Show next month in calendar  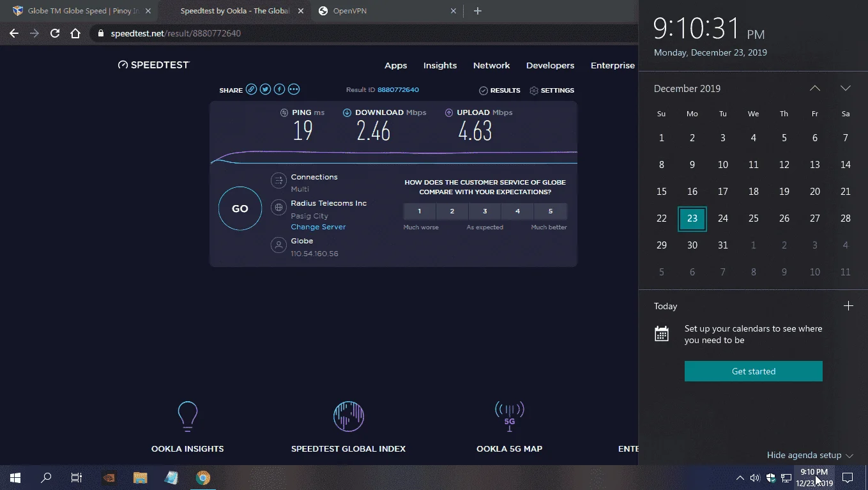pyautogui.click(x=846, y=88)
